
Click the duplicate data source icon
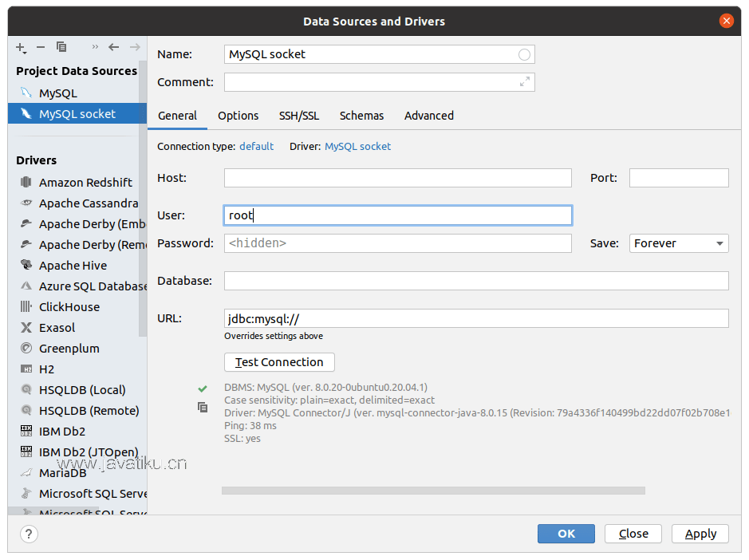click(x=61, y=47)
